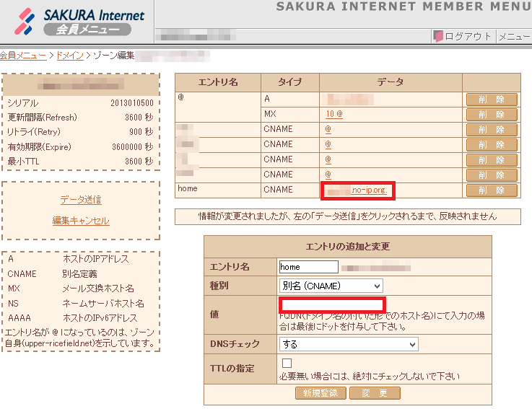Open the DNSチェック dropdown
Viewport: 532px width, 409px height.
point(349,345)
